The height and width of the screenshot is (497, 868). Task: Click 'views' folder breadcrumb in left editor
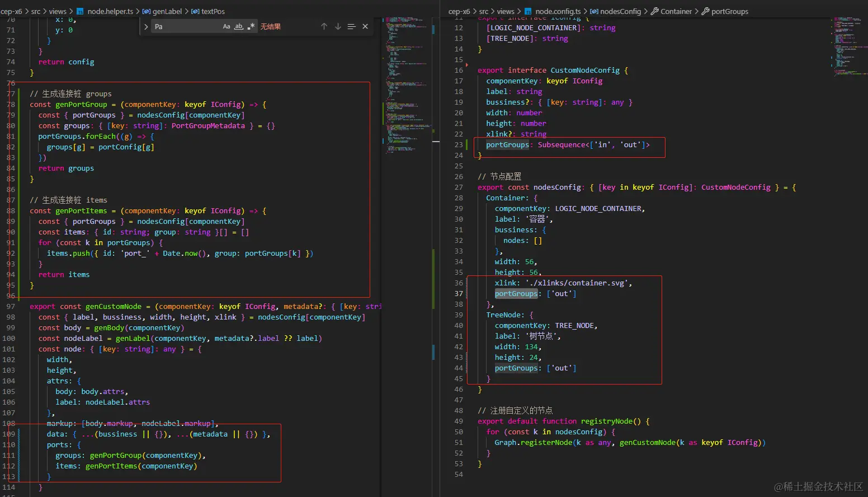coord(58,11)
